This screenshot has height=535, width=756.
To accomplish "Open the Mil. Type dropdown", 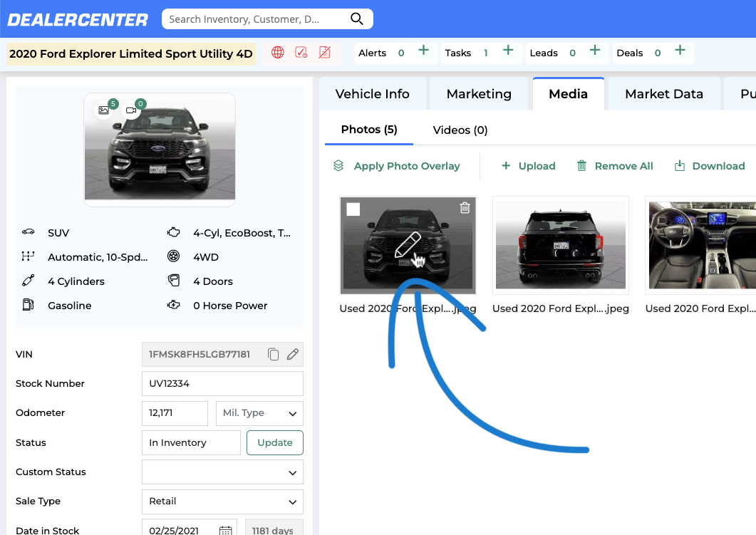I will 259,413.
